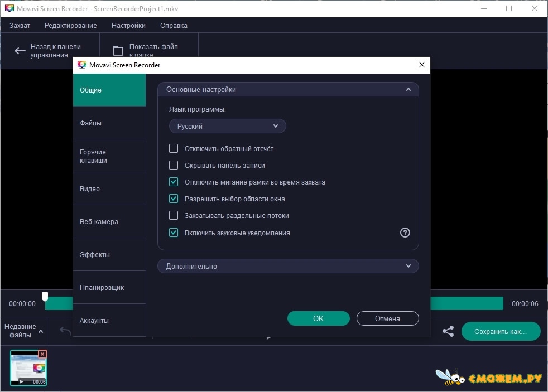Click the back arrow to control panel
The image size is (548, 392).
20,51
